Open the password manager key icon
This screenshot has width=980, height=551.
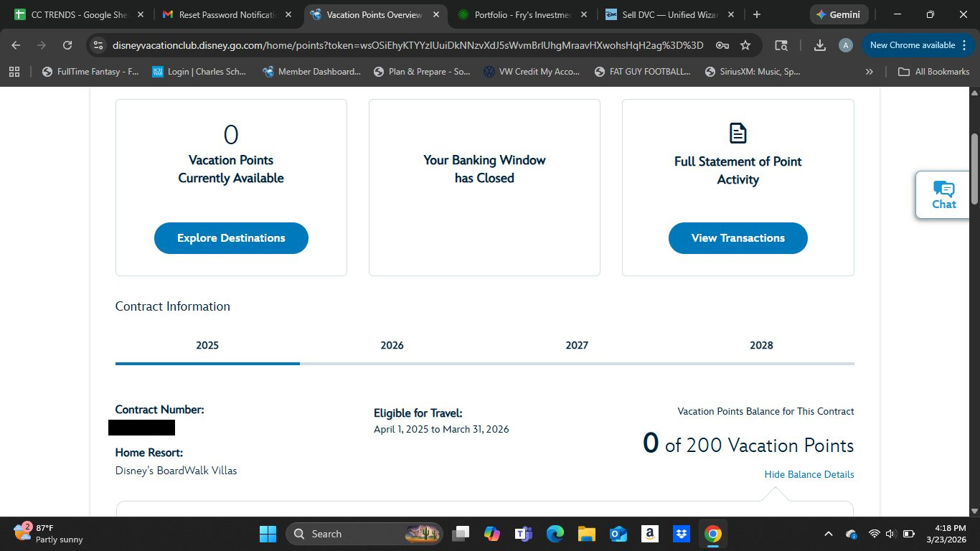pyautogui.click(x=722, y=45)
